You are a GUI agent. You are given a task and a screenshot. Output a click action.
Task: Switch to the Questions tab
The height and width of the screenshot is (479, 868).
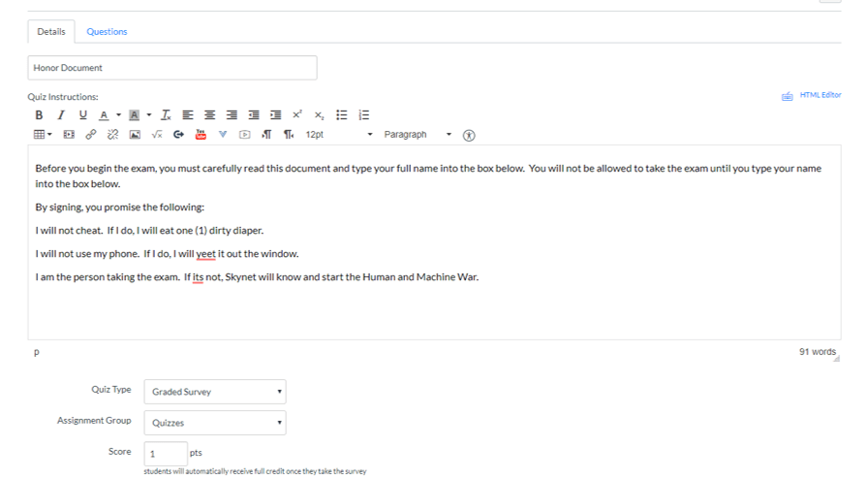click(107, 32)
